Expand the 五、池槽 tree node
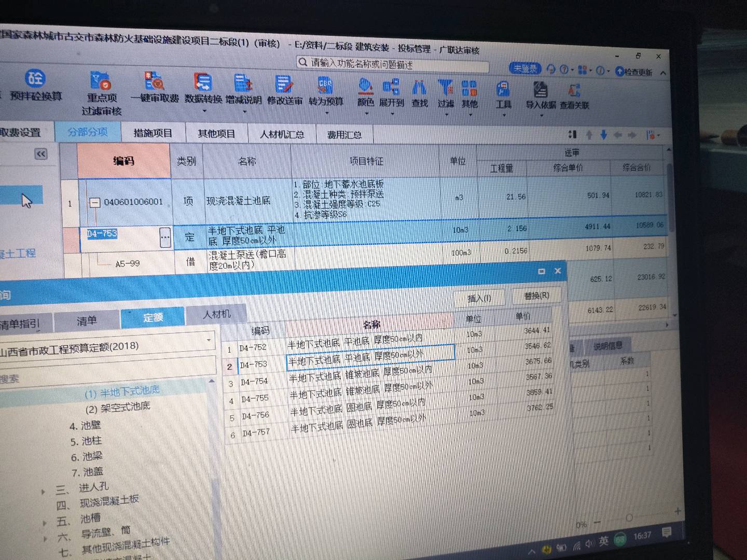 (45, 522)
